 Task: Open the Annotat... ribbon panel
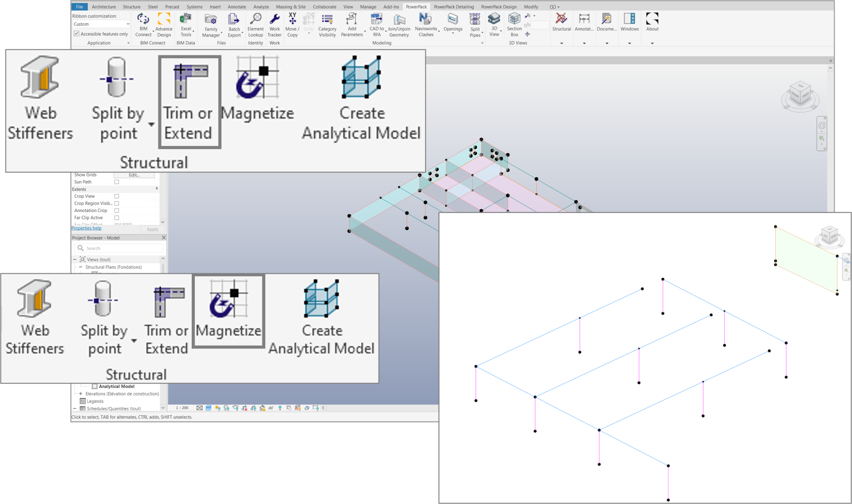coord(584,22)
